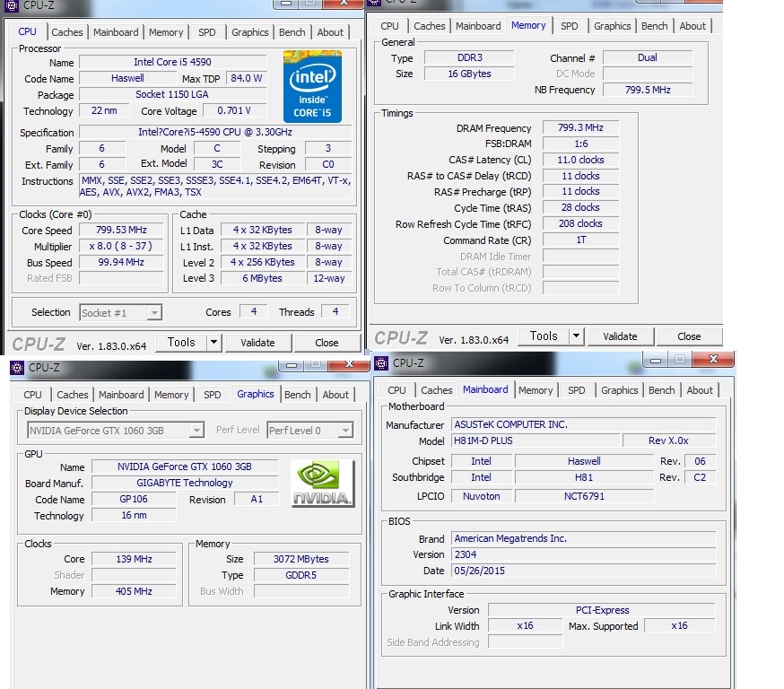Switch to the Bench tab in the CPU window
The width and height of the screenshot is (784, 689).
click(x=292, y=32)
